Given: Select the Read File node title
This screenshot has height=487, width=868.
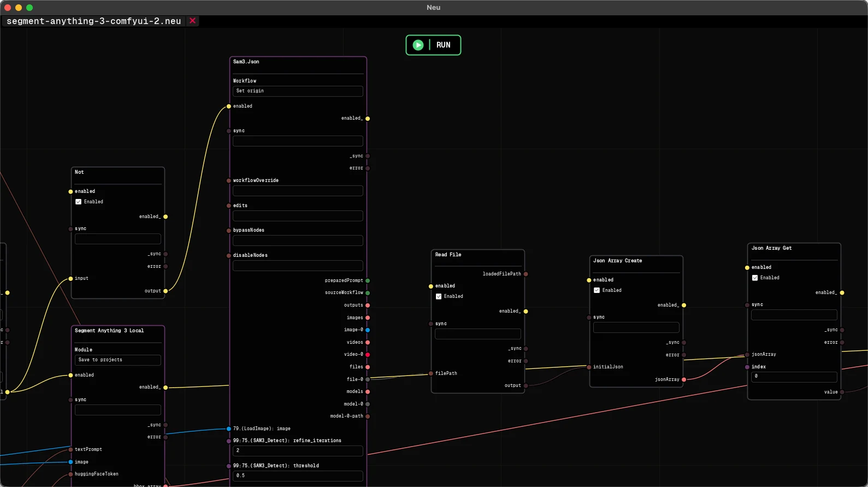Looking at the screenshot, I should click(x=448, y=255).
